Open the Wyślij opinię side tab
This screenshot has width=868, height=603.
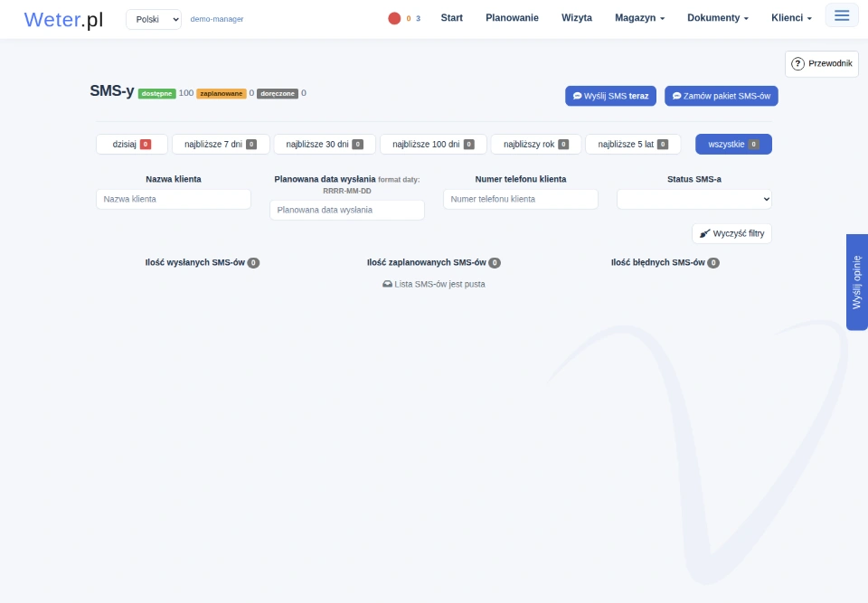point(857,282)
